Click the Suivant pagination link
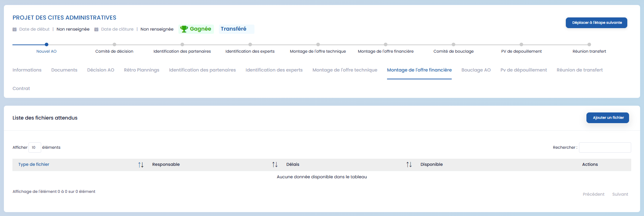644x216 pixels. 620,194
